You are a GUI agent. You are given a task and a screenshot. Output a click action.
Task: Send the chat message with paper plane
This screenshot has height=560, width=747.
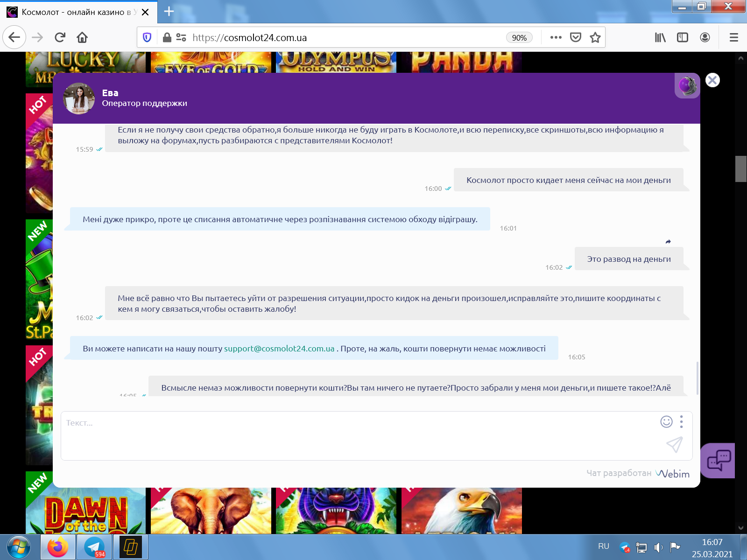[x=675, y=445]
